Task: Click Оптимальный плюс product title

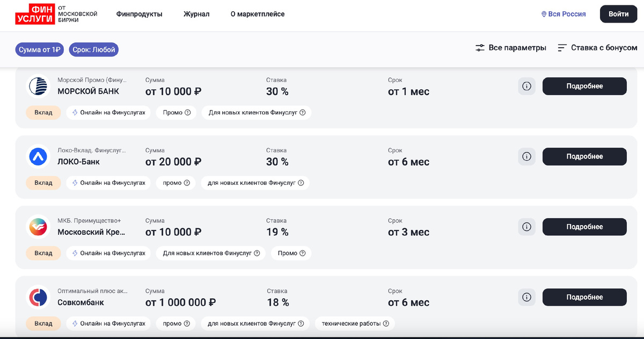Action: pyautogui.click(x=92, y=291)
